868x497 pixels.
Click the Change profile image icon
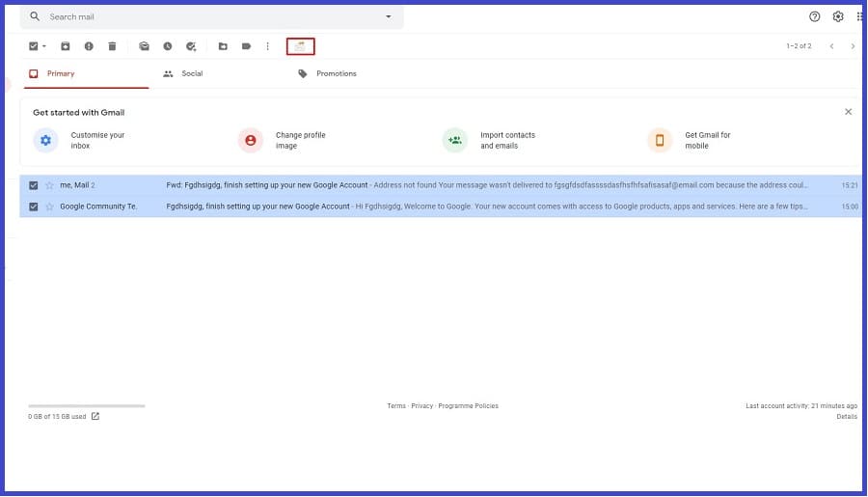tap(250, 140)
